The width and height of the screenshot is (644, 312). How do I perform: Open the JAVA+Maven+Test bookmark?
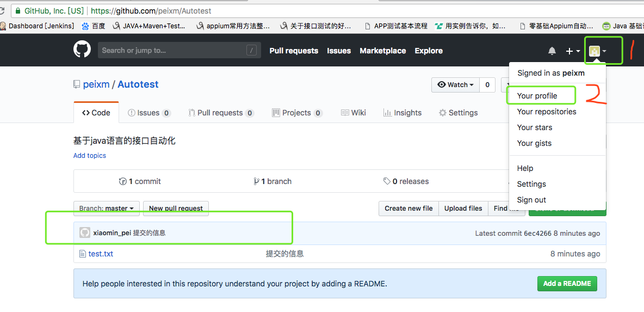(149, 26)
